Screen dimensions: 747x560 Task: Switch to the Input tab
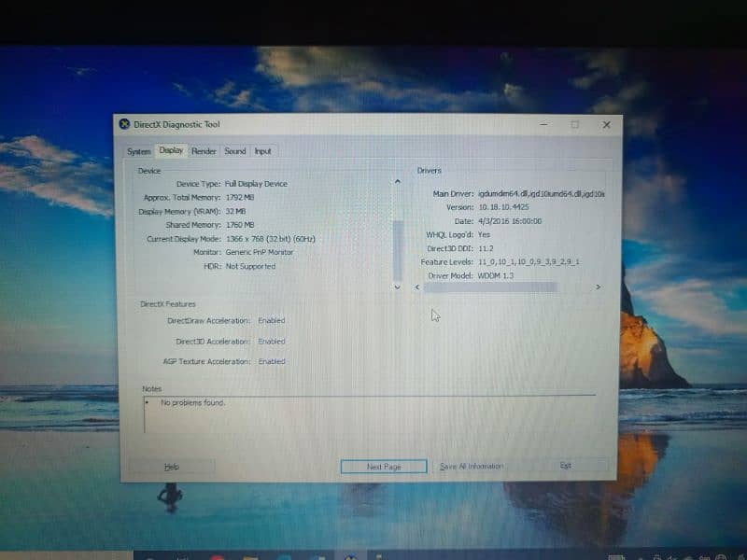(x=263, y=151)
